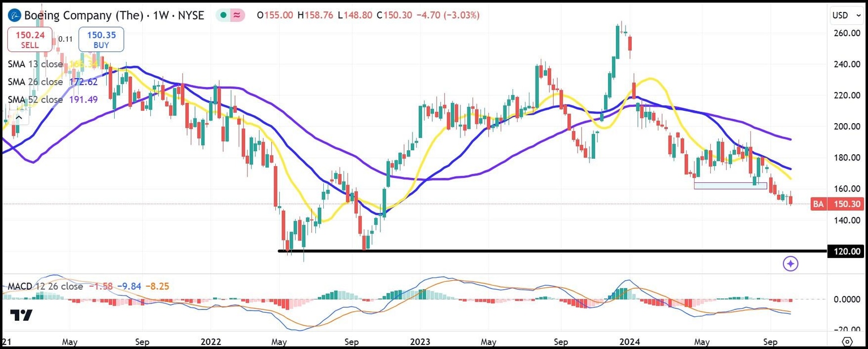The width and height of the screenshot is (868, 349).
Task: Click the low value L148.80 in header
Action: pos(355,15)
